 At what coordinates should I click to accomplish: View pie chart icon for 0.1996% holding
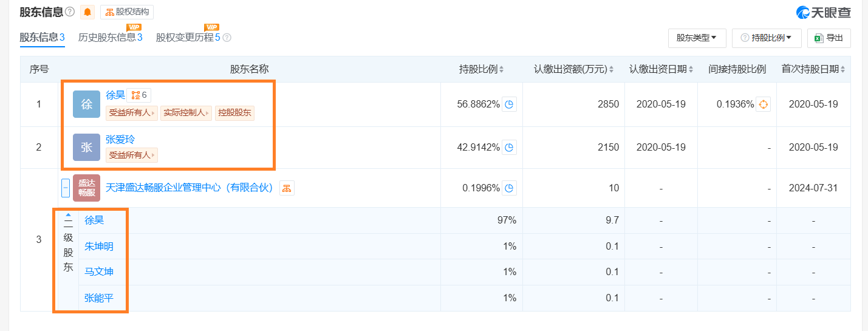[509, 188]
